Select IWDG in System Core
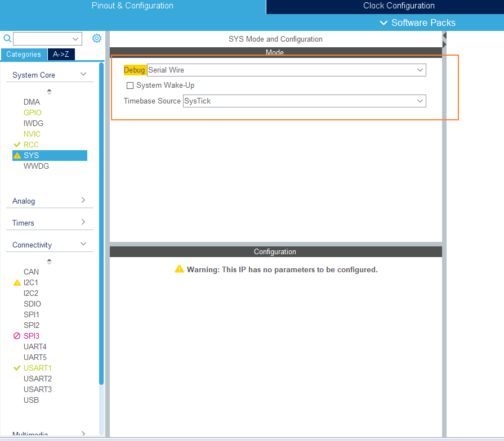504x441 pixels. pos(33,124)
